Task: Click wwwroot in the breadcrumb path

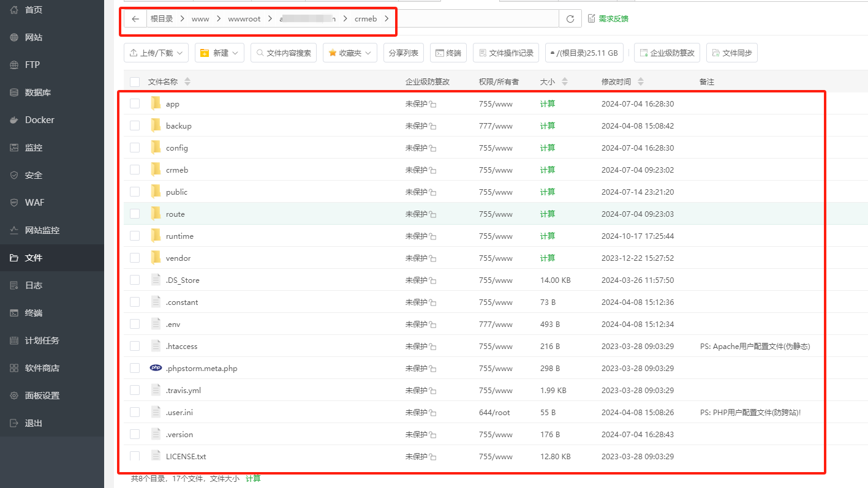Action: (244, 19)
